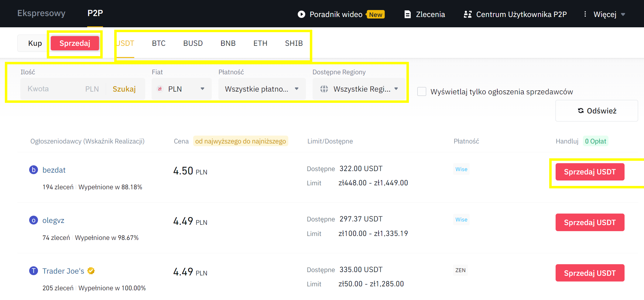Click the Centrum Użytkownika P2P people icon

(468, 14)
